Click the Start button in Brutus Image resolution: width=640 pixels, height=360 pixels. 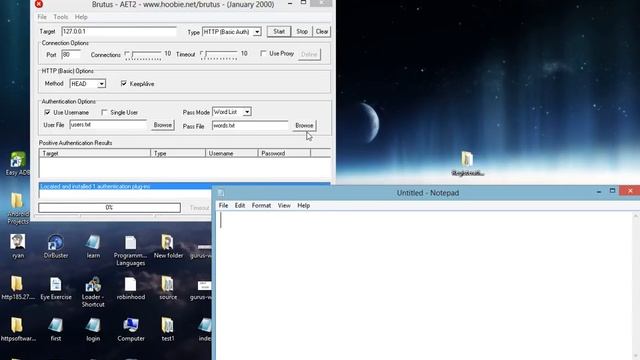[279, 31]
